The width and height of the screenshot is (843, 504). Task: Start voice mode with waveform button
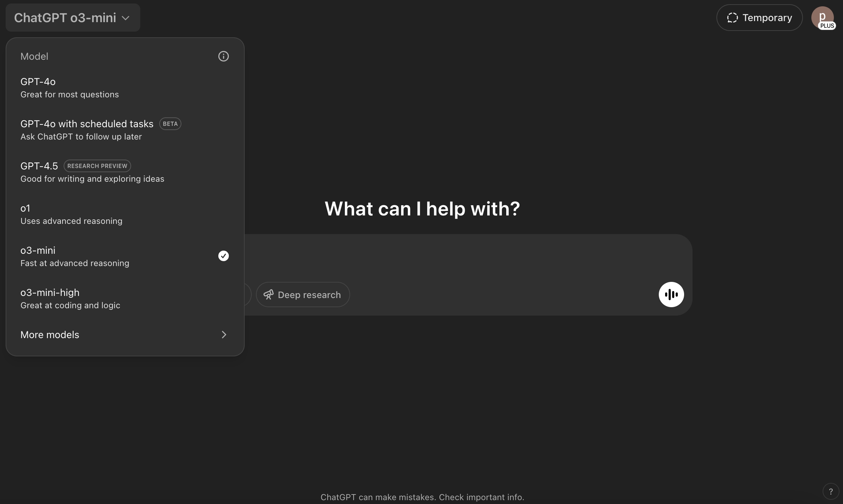671,295
